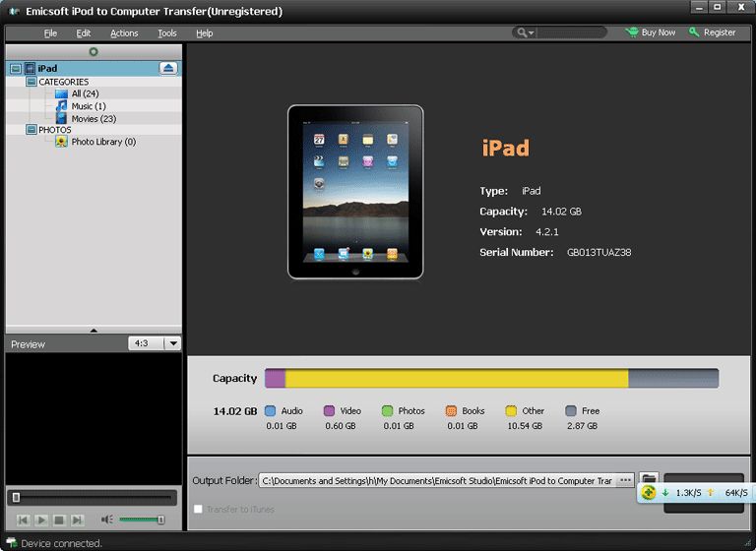Click the green volume slider
This screenshot has height=551, width=756.
141,520
